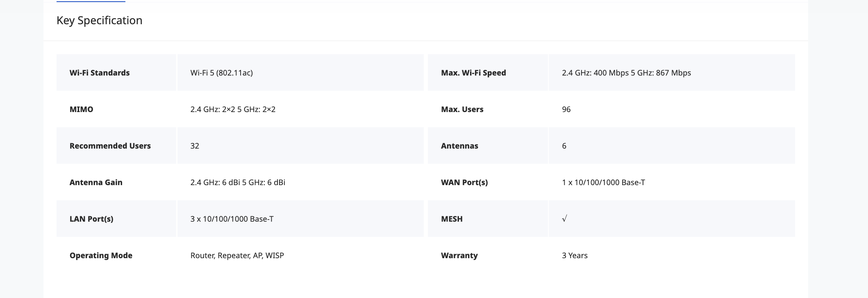Click the Key Specification heading
This screenshot has width=868, height=298.
(x=100, y=21)
